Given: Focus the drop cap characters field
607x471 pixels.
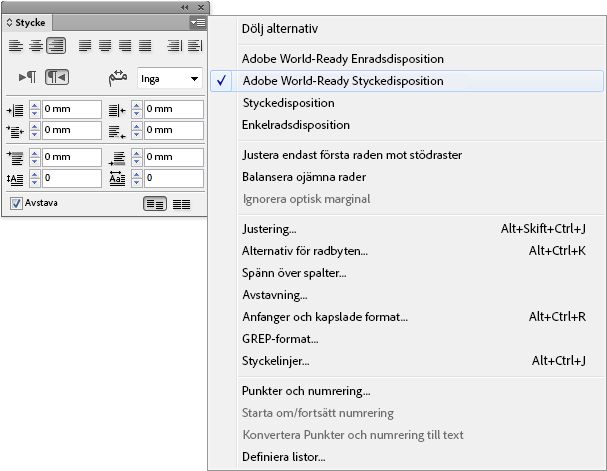Looking at the screenshot, I should [174, 178].
